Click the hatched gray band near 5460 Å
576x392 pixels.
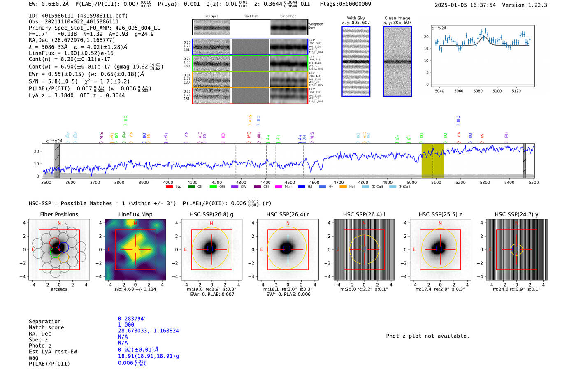pos(524,161)
